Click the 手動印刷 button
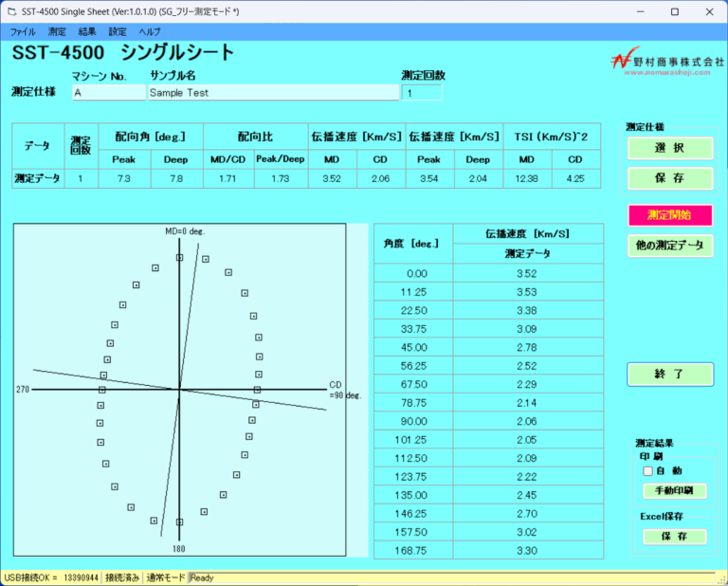Viewport: 728px width, 586px height. pos(675,490)
